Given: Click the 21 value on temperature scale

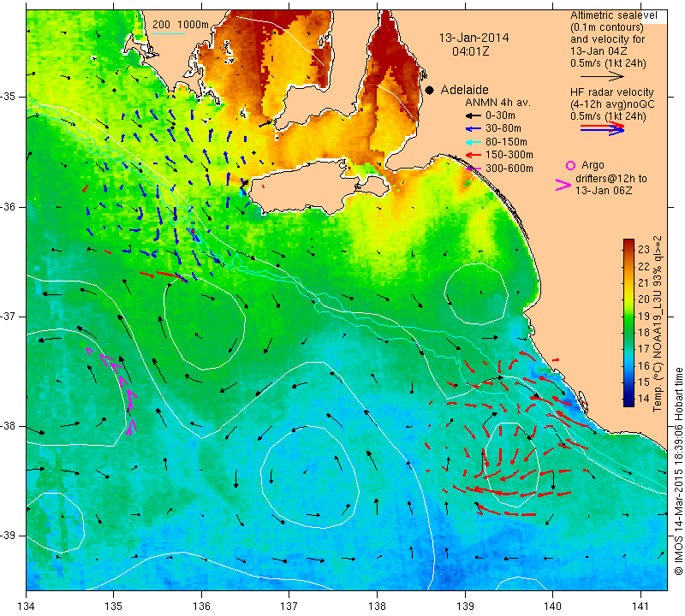Looking at the screenshot, I should (x=644, y=283).
